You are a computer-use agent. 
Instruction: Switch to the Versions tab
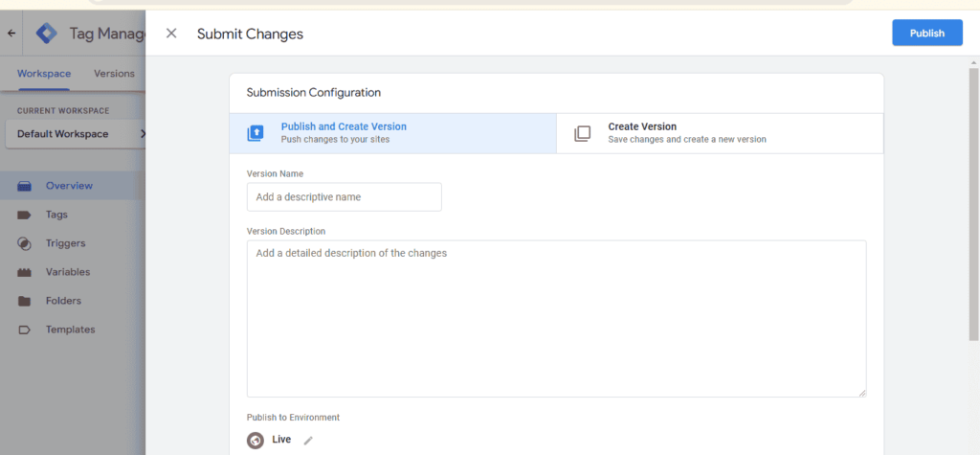point(115,73)
